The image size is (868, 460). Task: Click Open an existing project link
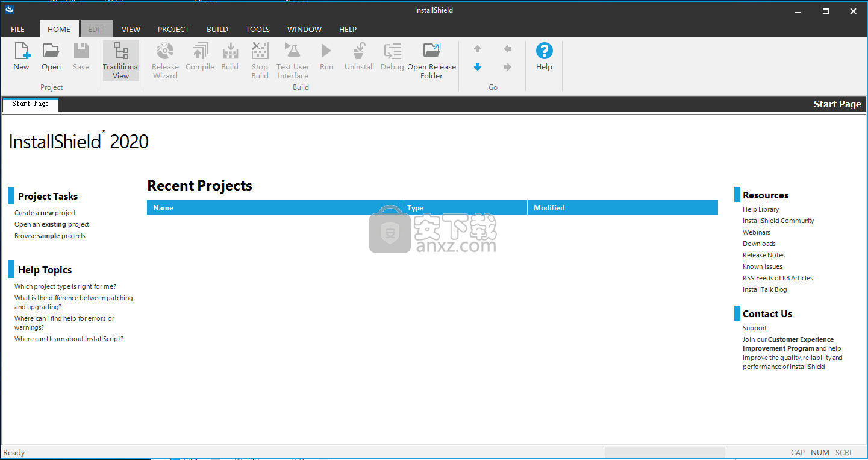(52, 224)
